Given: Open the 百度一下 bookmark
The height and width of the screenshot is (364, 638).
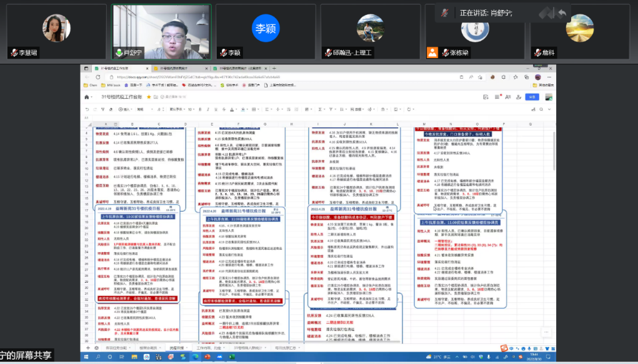Looking at the screenshot, I should coord(134,86).
